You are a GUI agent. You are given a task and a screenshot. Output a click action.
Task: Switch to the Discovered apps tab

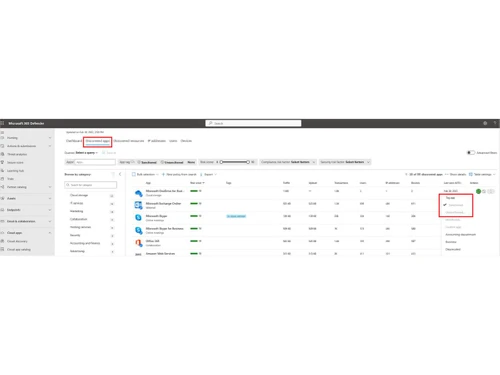[97, 141]
